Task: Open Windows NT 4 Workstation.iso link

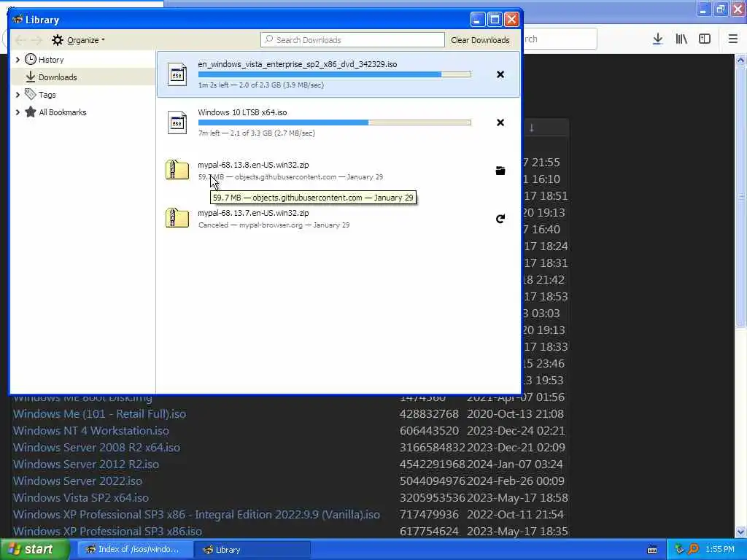Action: coord(90,430)
